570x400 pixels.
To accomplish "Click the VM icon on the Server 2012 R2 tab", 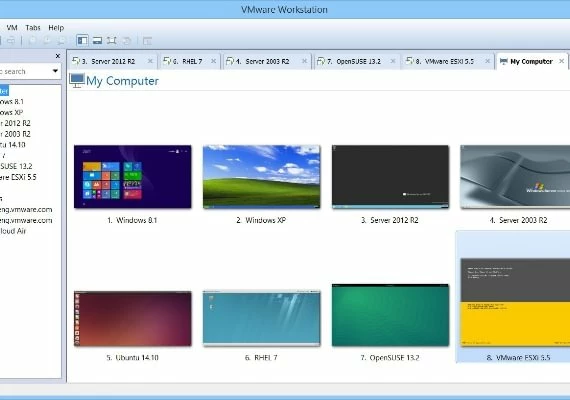I will point(76,61).
